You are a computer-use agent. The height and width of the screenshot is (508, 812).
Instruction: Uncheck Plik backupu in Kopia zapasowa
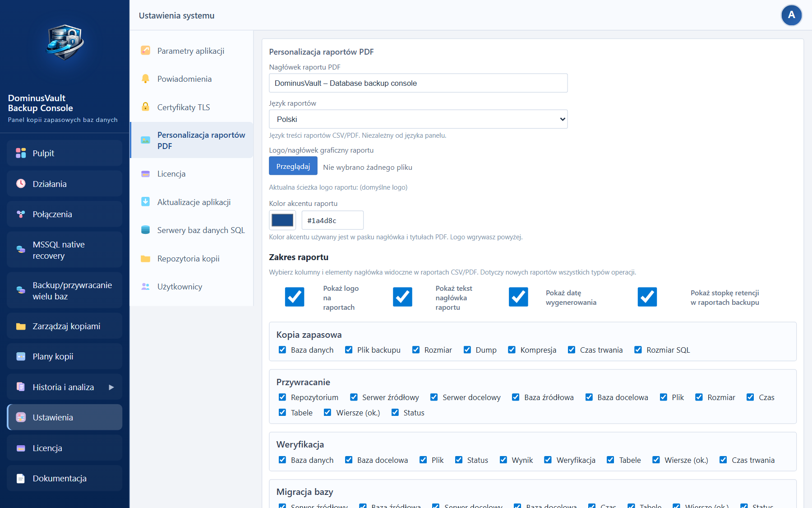point(348,350)
